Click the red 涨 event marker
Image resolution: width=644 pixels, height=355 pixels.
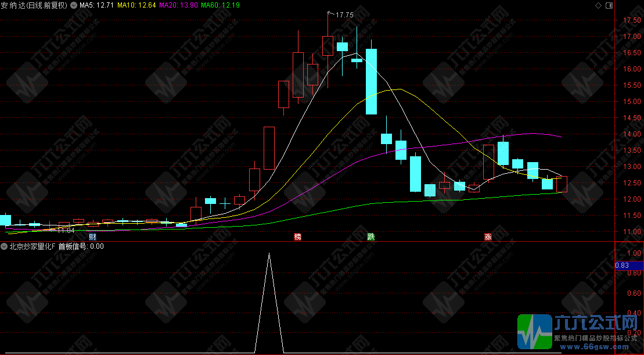[x=488, y=237]
